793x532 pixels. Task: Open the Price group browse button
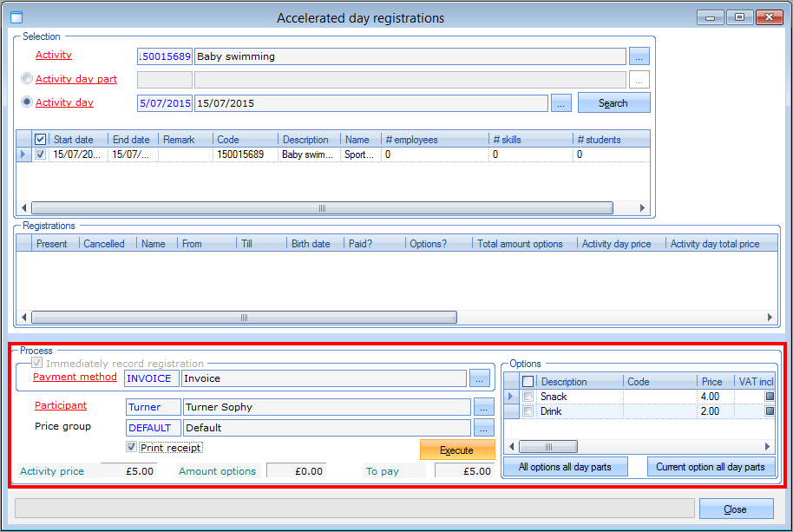pos(484,428)
